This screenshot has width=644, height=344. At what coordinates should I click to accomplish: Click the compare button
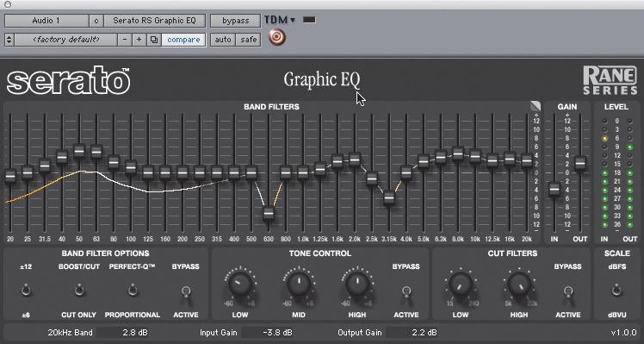(x=183, y=40)
